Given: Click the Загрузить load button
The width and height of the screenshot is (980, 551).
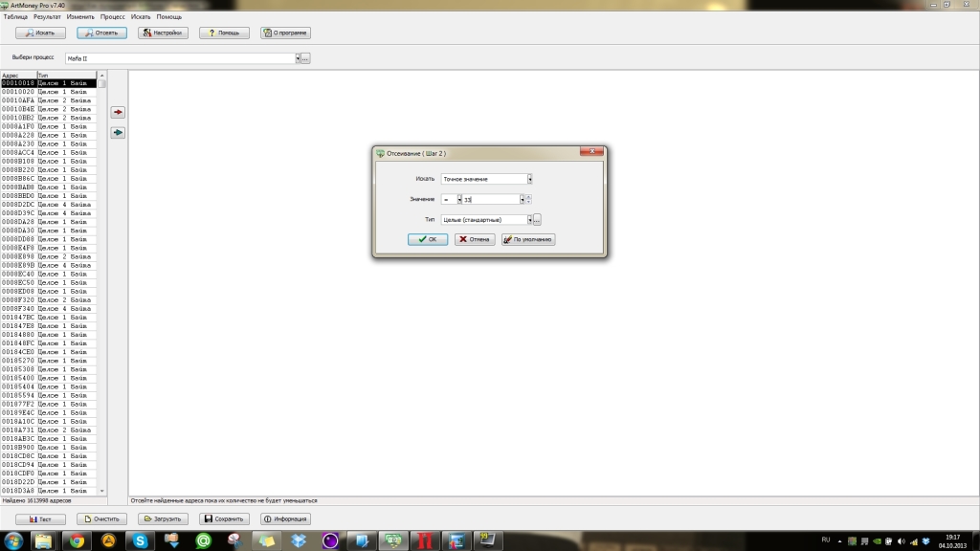Looking at the screenshot, I should point(163,518).
